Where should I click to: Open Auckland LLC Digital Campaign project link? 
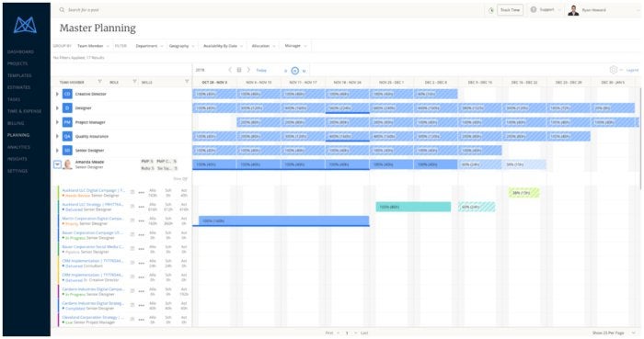tap(93, 190)
